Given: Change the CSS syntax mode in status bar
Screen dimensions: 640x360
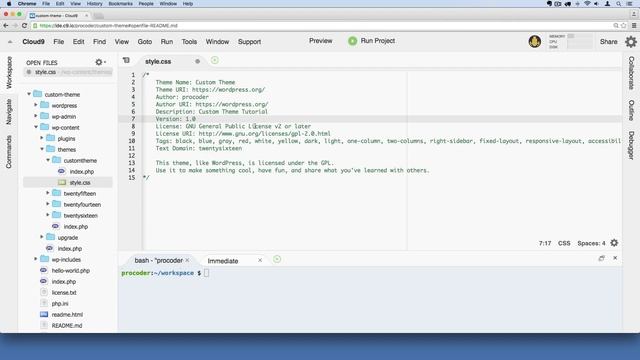Looking at the screenshot, I should [x=564, y=243].
